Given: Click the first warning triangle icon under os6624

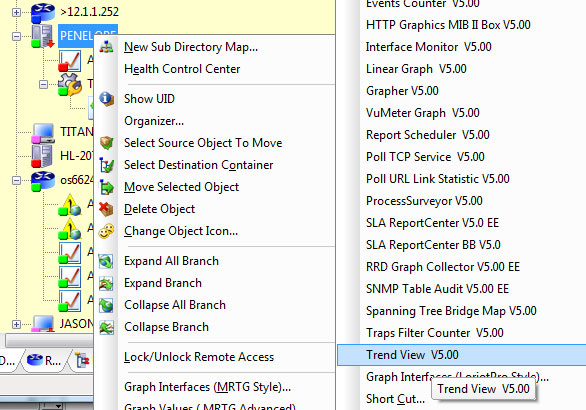Looking at the screenshot, I should point(70,205).
